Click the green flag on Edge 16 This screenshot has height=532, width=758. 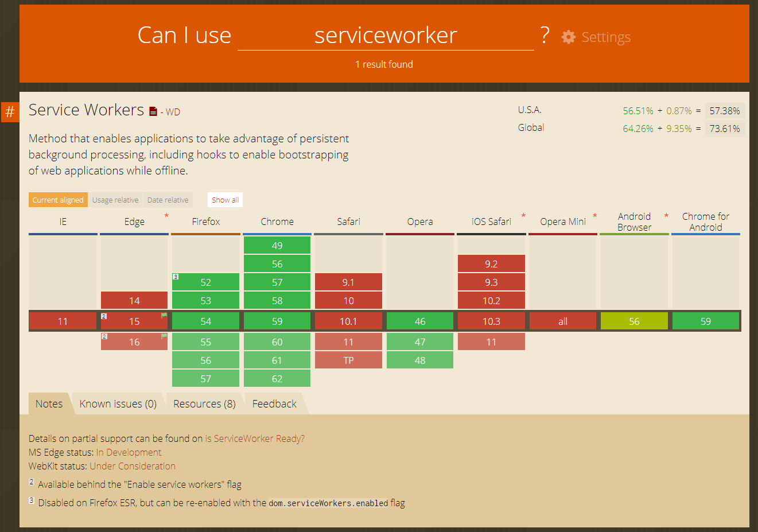pyautogui.click(x=164, y=336)
